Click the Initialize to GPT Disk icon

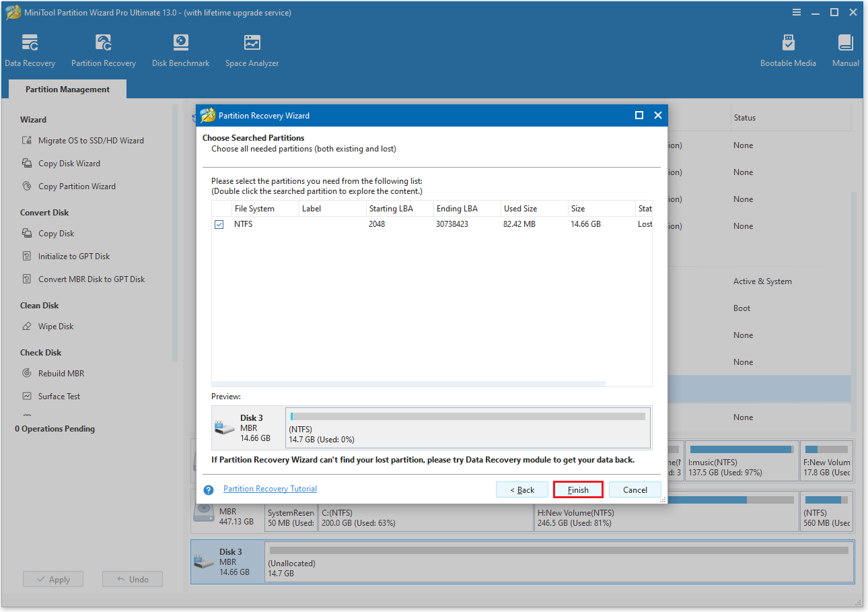27,257
